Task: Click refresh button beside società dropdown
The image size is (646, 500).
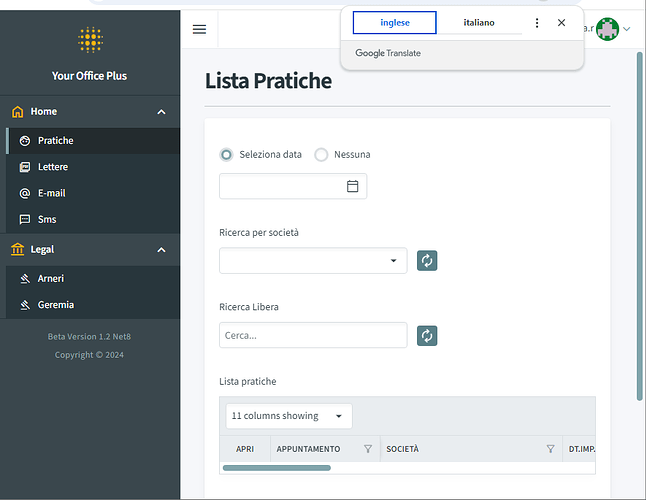Action: coord(427,261)
